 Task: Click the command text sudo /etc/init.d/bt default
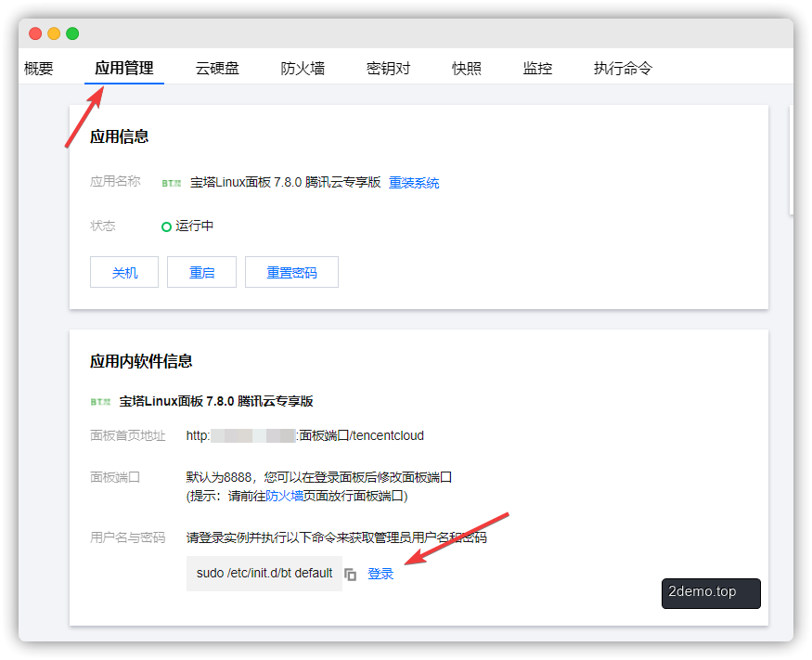pos(264,574)
